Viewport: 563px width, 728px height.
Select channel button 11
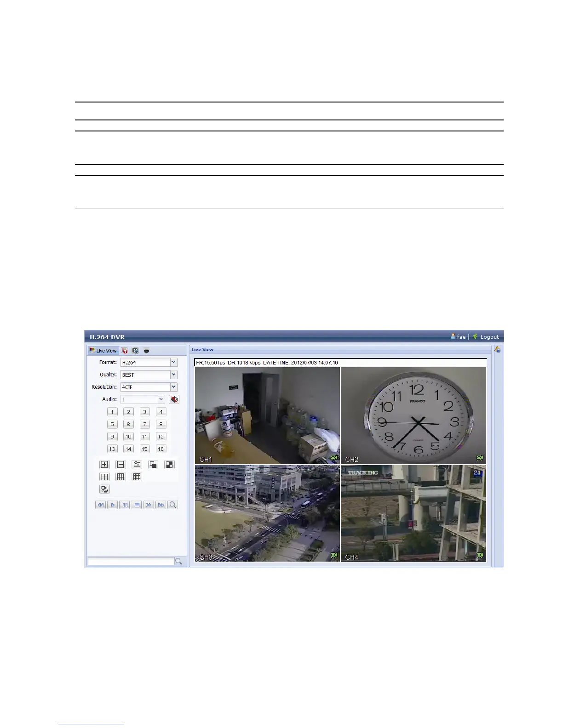tap(144, 437)
